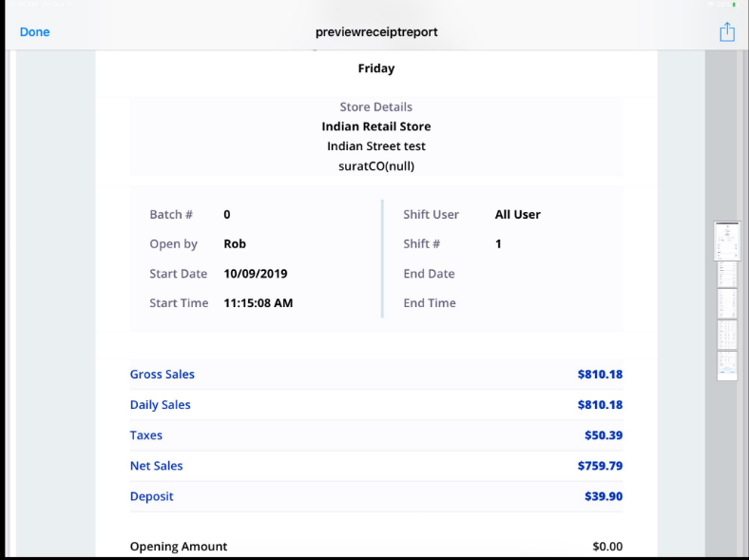This screenshot has width=749, height=560.
Task: Show the fifth page thumbnail
Action: 727,365
